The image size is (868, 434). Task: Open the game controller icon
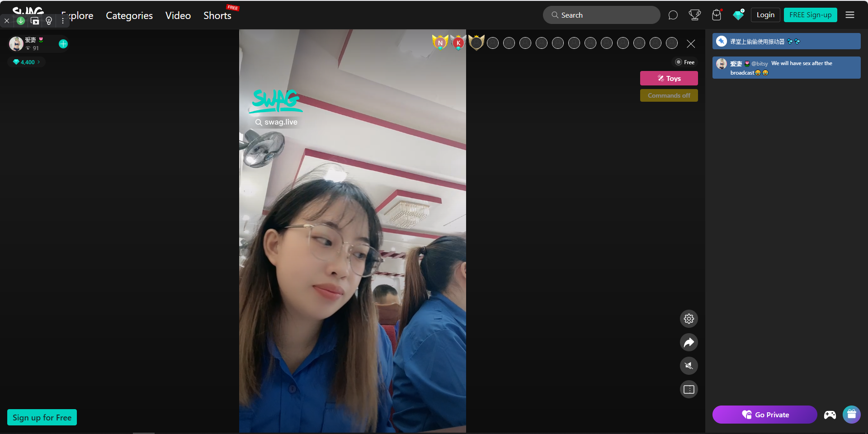click(x=830, y=415)
